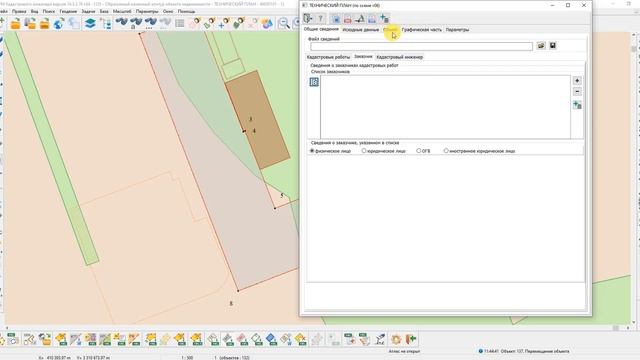640x360 pixels.
Task: Switch to the Графическая часть tab
Action: tap(421, 30)
